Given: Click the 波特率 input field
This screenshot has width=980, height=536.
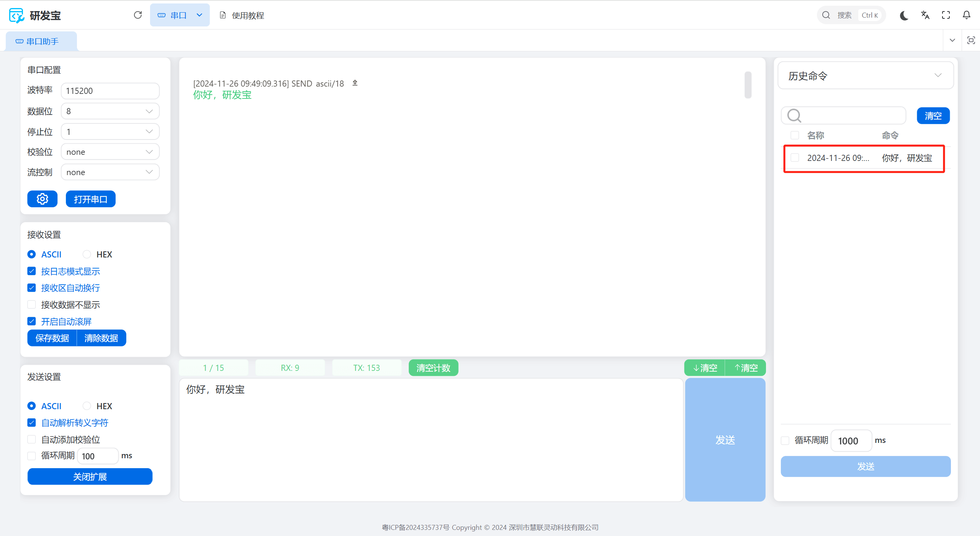Looking at the screenshot, I should click(110, 91).
